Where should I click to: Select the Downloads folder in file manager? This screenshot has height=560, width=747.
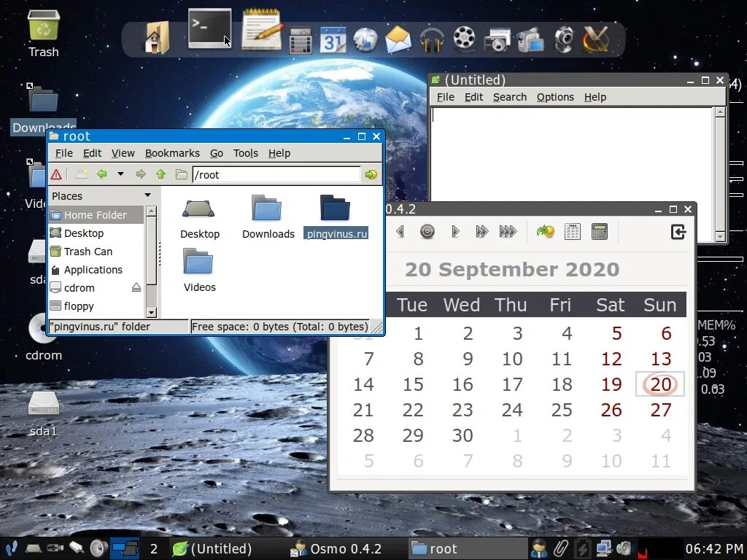268,217
